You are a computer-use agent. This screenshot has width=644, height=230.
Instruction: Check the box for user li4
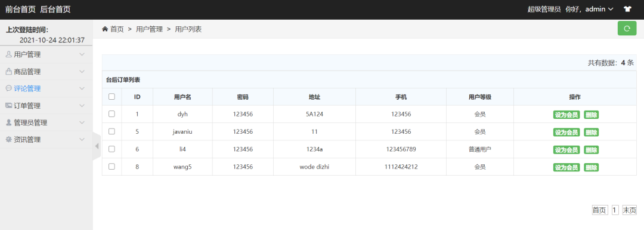pyautogui.click(x=112, y=149)
